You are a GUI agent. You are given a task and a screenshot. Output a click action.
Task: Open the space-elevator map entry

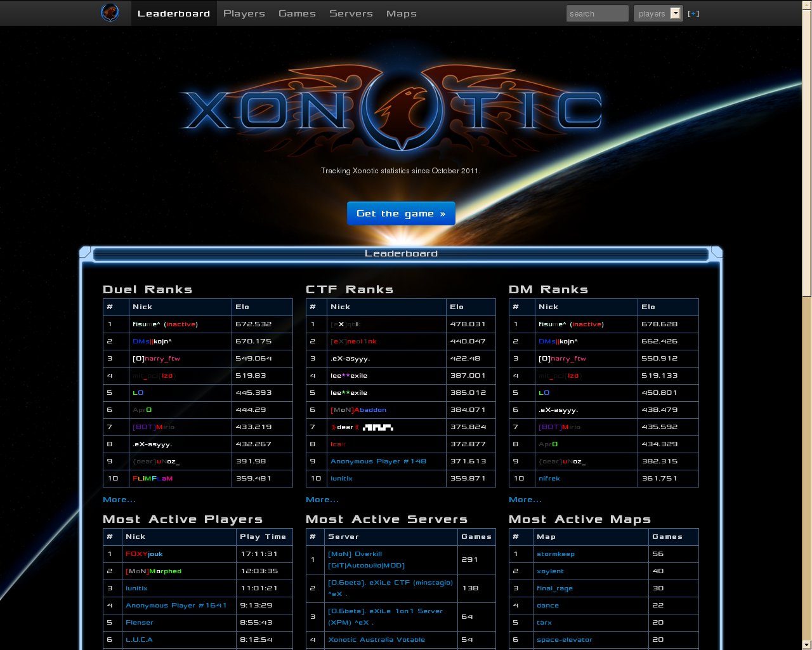pos(565,640)
